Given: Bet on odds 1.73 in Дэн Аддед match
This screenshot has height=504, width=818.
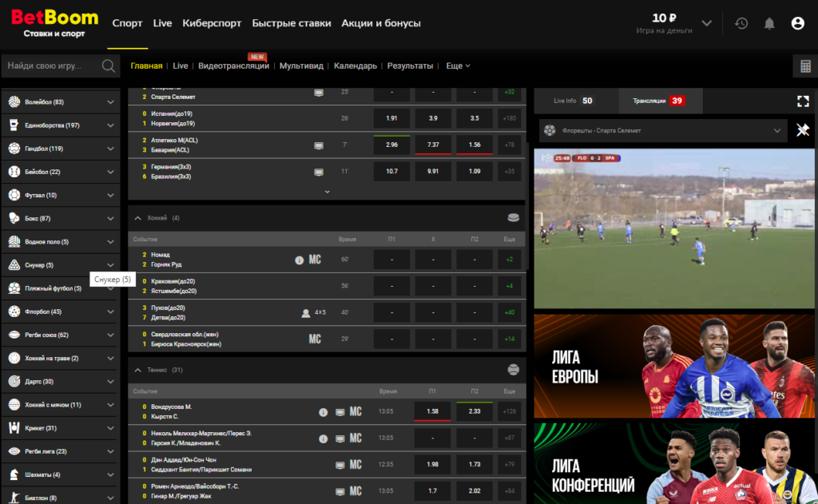Looking at the screenshot, I should (x=475, y=464).
